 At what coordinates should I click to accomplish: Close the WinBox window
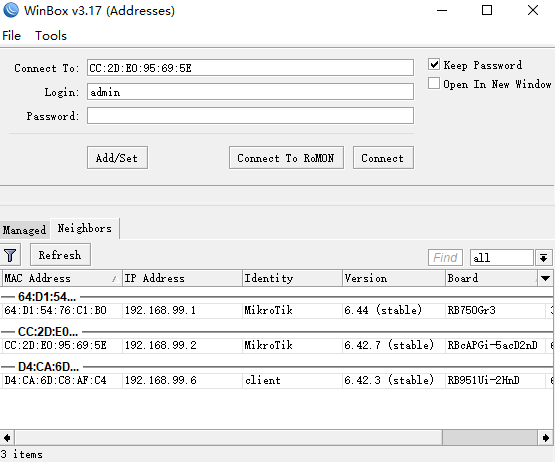click(x=532, y=10)
